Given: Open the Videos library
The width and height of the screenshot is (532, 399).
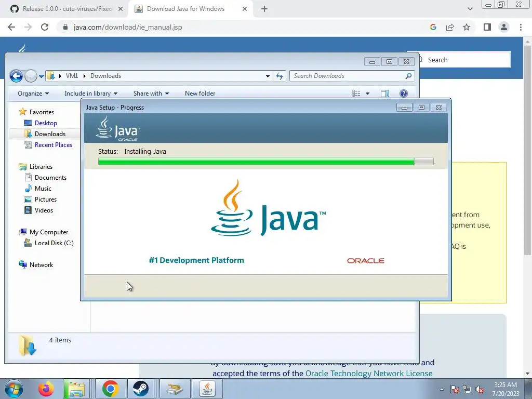Looking at the screenshot, I should point(44,210).
